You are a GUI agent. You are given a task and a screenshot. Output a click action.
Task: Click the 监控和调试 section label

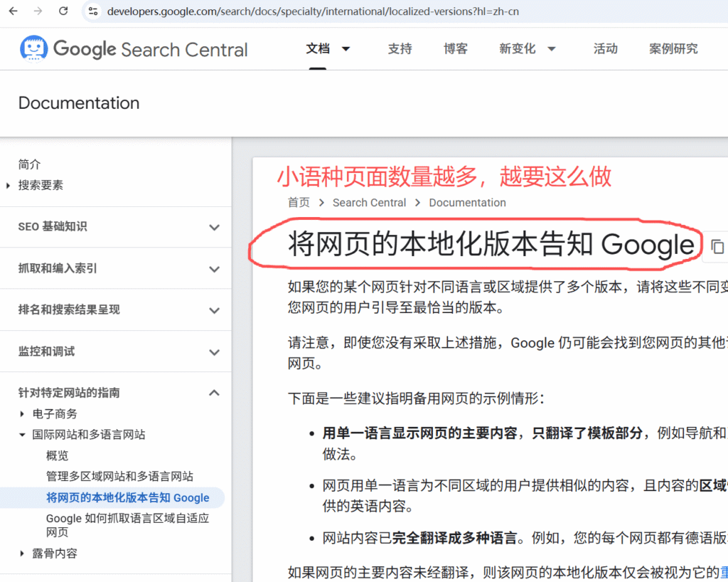[46, 351]
